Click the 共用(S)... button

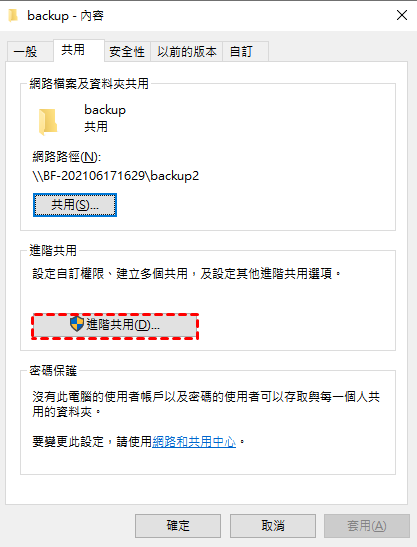75,205
